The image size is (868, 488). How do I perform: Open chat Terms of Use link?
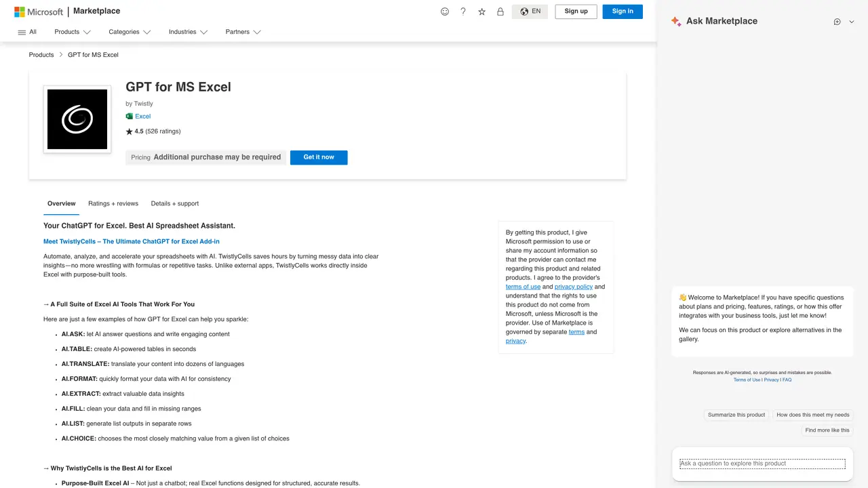click(x=747, y=380)
